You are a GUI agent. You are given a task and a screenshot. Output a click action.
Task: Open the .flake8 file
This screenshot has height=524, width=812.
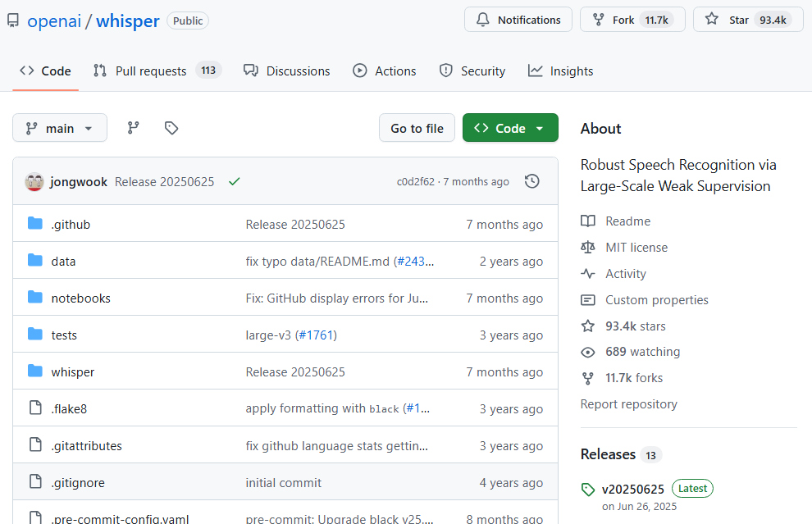(x=69, y=409)
